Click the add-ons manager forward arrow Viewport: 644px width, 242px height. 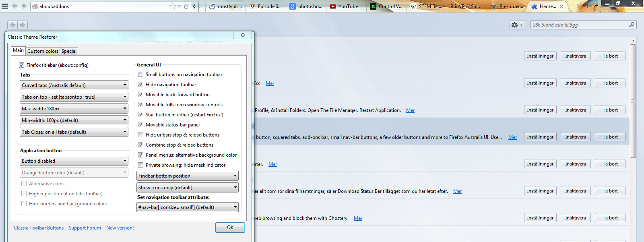pos(23,25)
